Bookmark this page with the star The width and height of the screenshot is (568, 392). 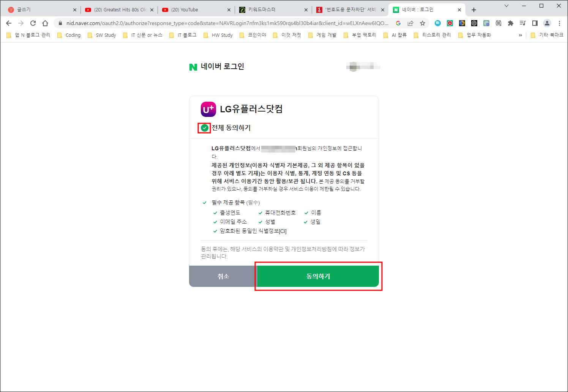click(423, 23)
